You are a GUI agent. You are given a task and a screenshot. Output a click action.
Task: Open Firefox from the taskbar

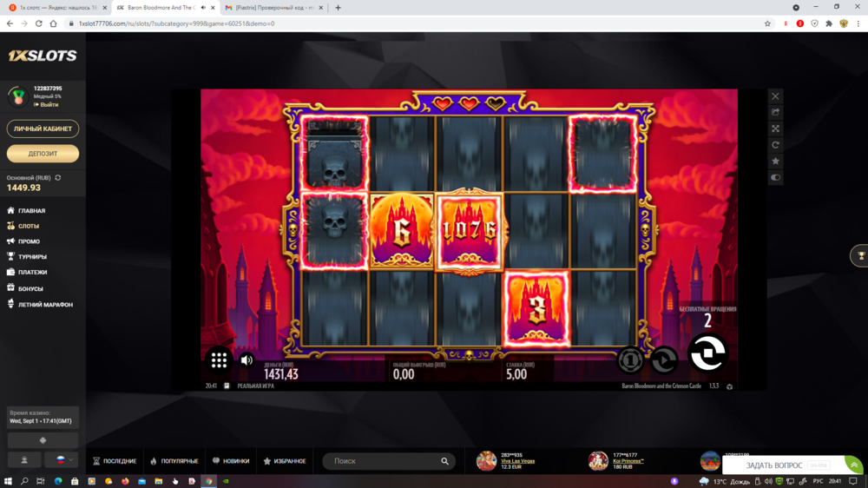click(x=125, y=481)
